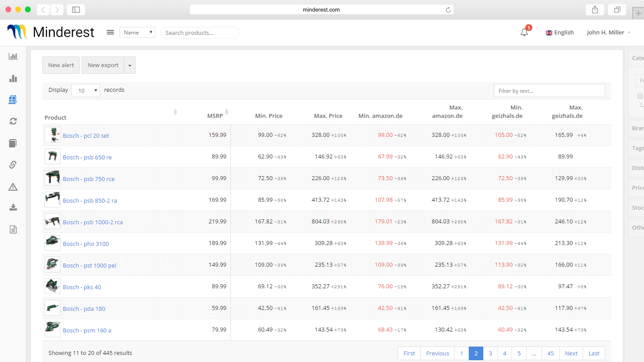
Task: Click the New export button
Action: point(103,65)
